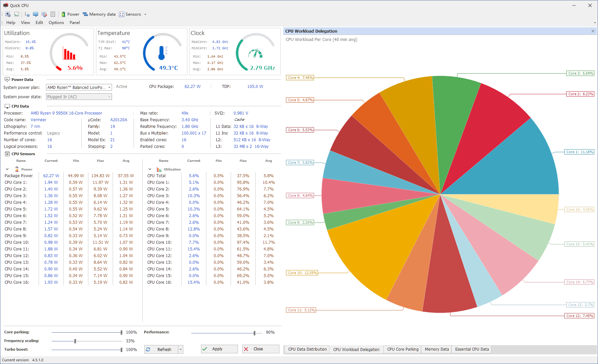Click the Frequency scaling slider handle
The image size is (598, 364).
(75, 341)
